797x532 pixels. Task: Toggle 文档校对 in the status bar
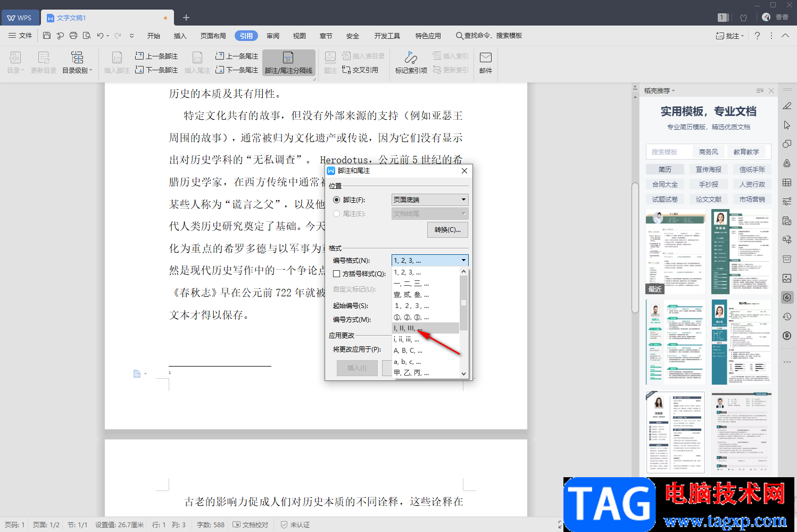coord(251,525)
